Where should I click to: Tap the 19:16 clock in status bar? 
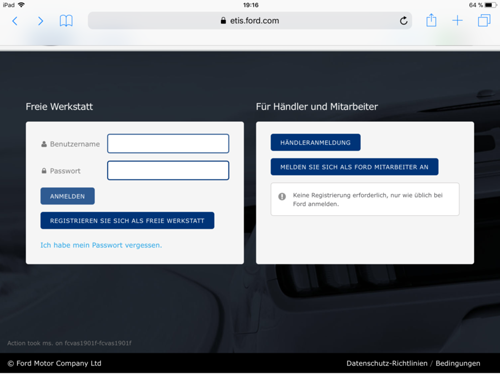pyautogui.click(x=251, y=5)
